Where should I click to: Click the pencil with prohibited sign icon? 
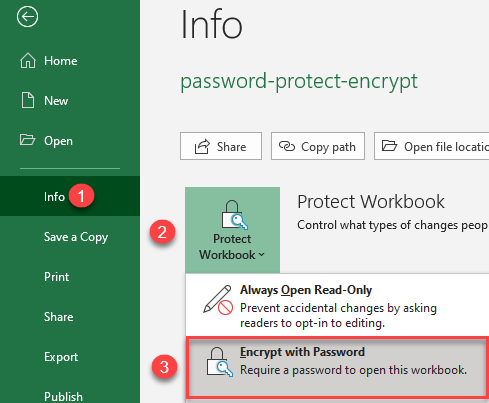tap(218, 300)
